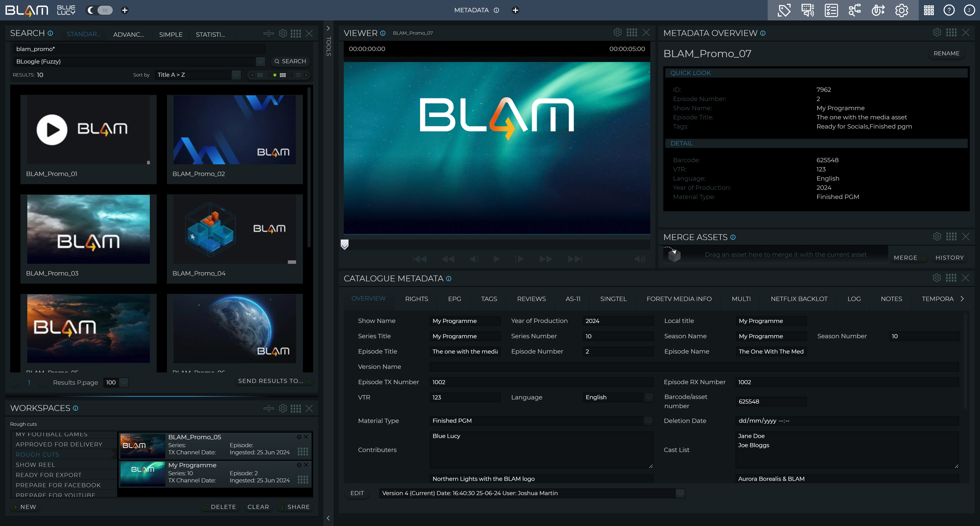Open the Material Type Finished PGM dropdown
Screen dimensions: 980x526
coord(648,421)
